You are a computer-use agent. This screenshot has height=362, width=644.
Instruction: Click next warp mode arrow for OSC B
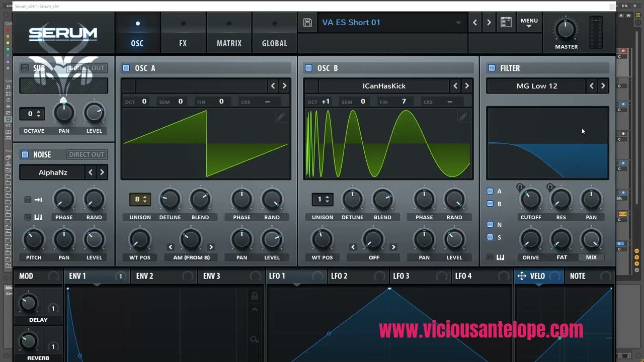tap(393, 247)
